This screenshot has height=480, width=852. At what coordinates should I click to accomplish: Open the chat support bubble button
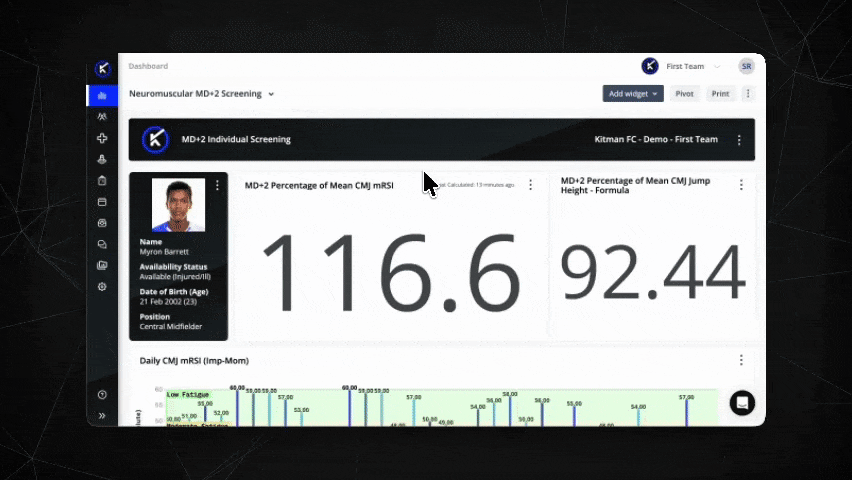coord(741,402)
